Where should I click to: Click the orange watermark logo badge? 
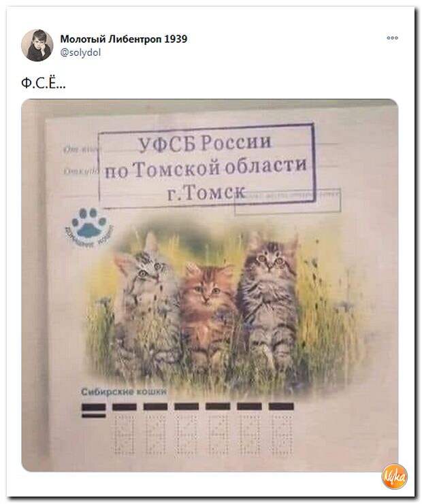394,477
